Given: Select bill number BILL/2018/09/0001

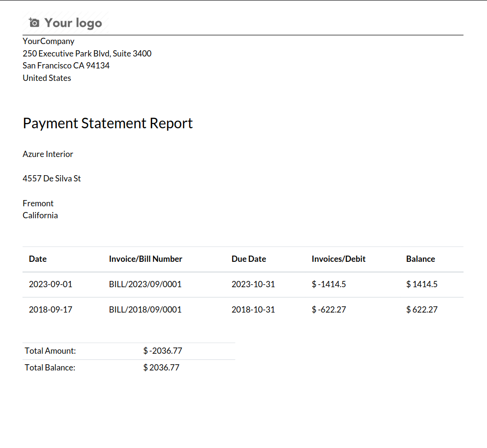Looking at the screenshot, I should [145, 310].
